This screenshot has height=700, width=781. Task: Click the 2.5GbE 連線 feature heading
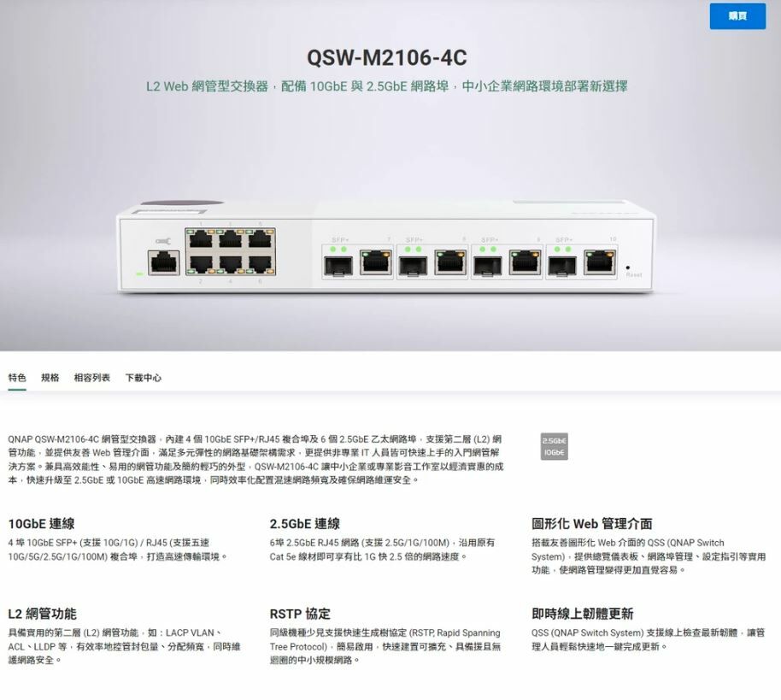coord(305,524)
